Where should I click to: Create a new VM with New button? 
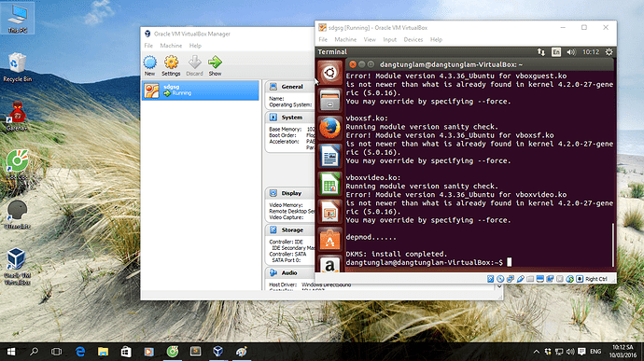150,65
